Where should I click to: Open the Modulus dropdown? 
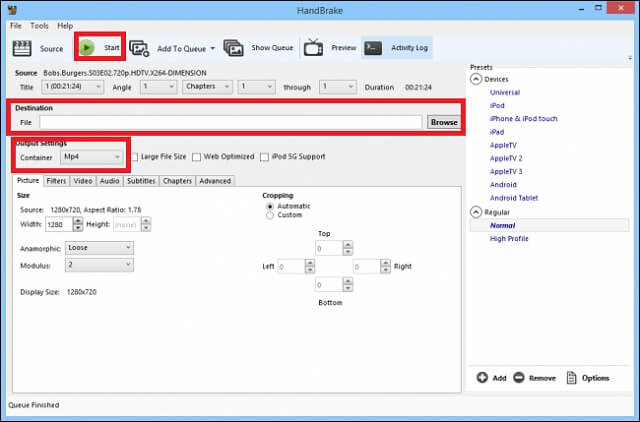point(99,265)
